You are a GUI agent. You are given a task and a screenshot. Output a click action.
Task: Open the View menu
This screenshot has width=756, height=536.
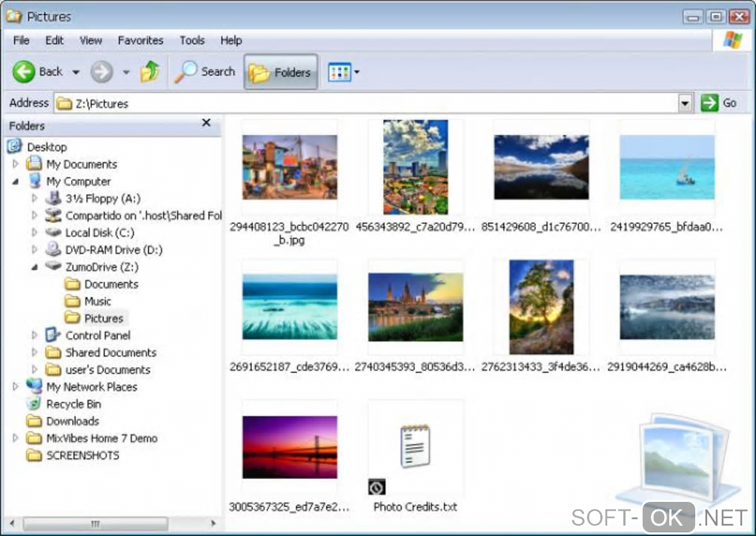point(90,41)
